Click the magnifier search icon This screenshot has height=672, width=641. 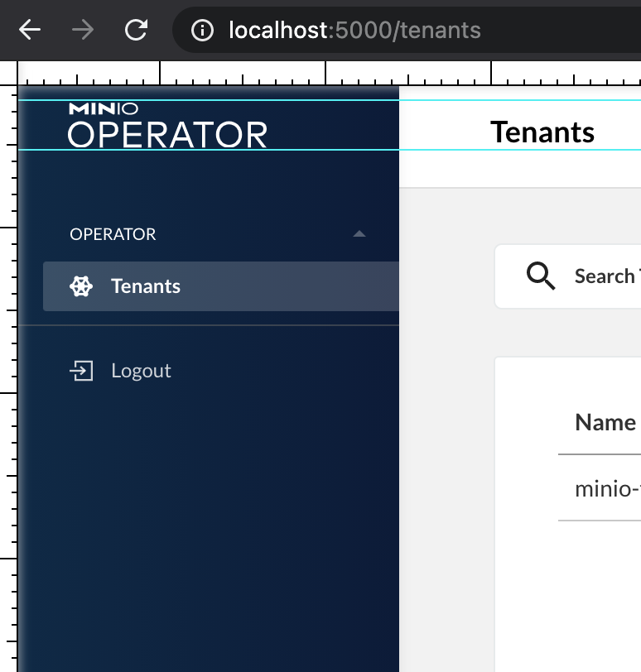click(x=541, y=276)
